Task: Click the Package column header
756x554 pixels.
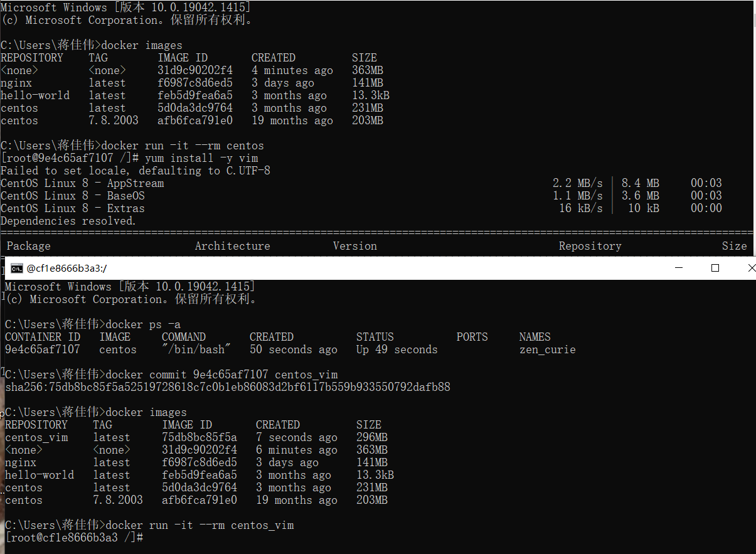Action: (x=29, y=246)
